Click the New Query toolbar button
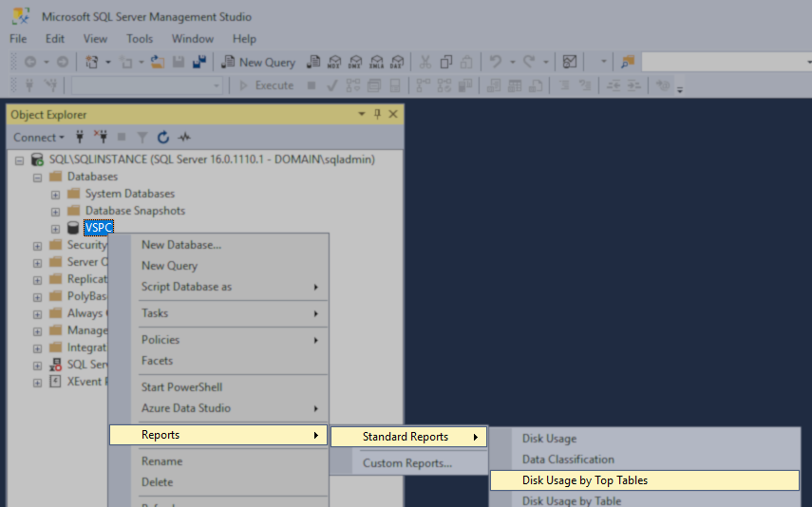Screen dimensions: 812x507 [x=258, y=63]
